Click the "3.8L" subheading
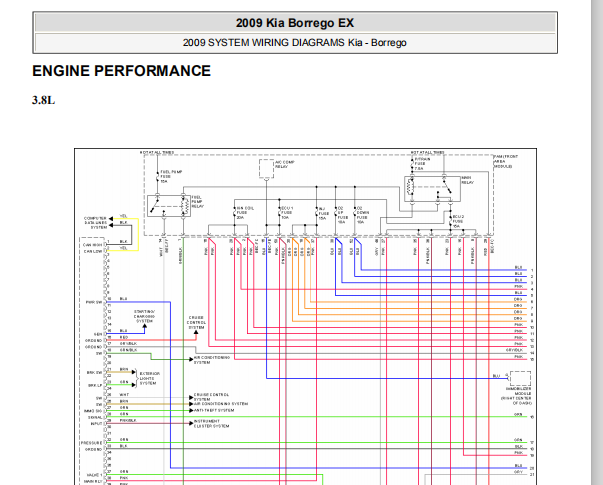This screenshot has width=603, height=485. [x=43, y=100]
